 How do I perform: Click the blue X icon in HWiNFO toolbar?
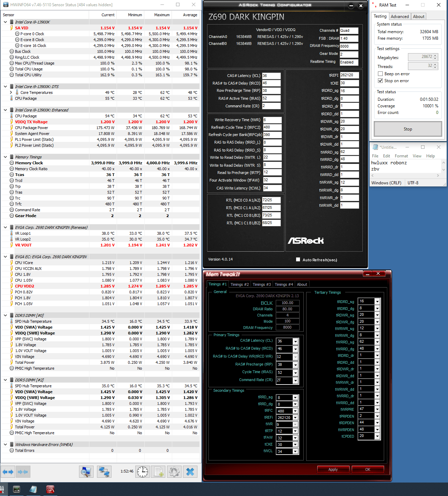tap(190, 471)
